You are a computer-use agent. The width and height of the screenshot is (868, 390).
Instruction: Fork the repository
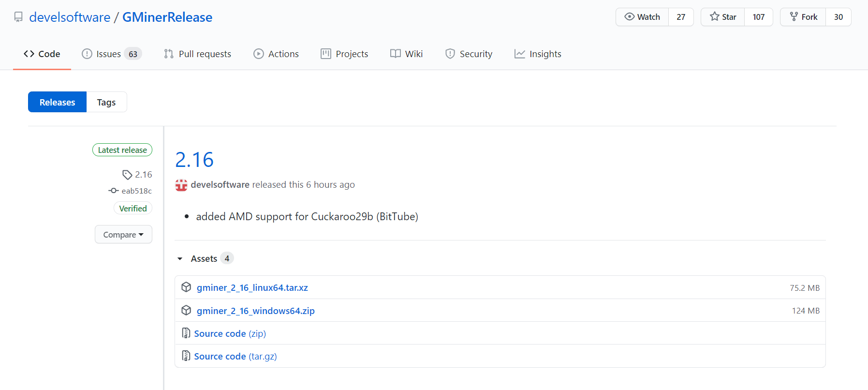point(803,17)
